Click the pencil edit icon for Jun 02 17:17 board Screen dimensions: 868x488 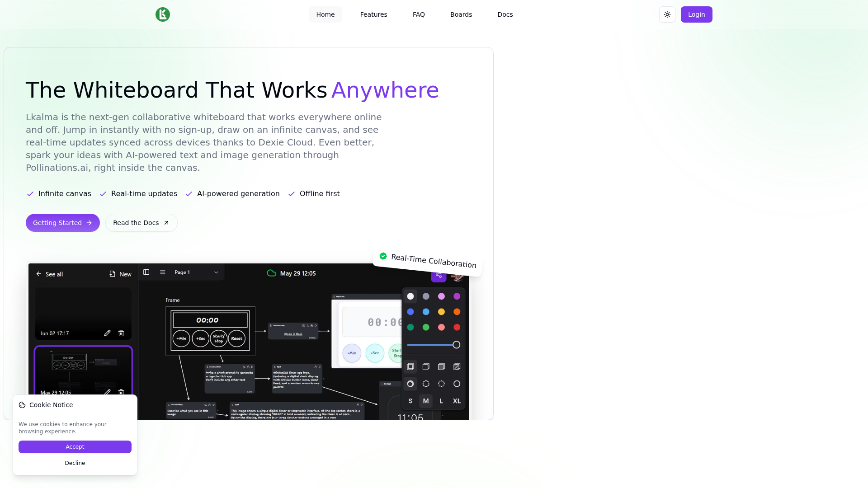(x=107, y=333)
